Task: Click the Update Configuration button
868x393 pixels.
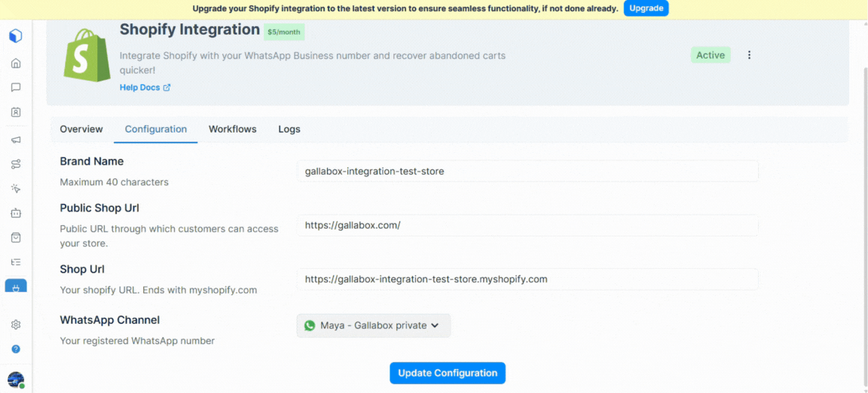Action: point(448,373)
